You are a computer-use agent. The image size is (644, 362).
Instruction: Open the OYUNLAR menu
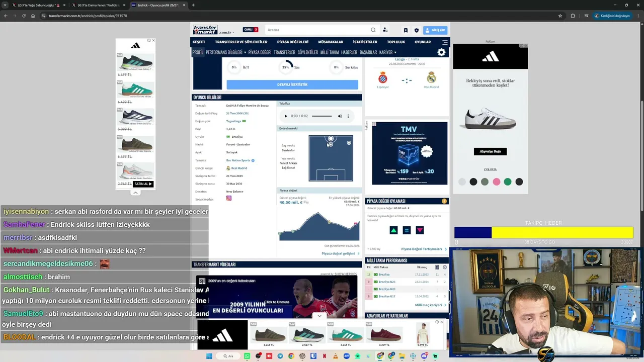pyautogui.click(x=423, y=42)
